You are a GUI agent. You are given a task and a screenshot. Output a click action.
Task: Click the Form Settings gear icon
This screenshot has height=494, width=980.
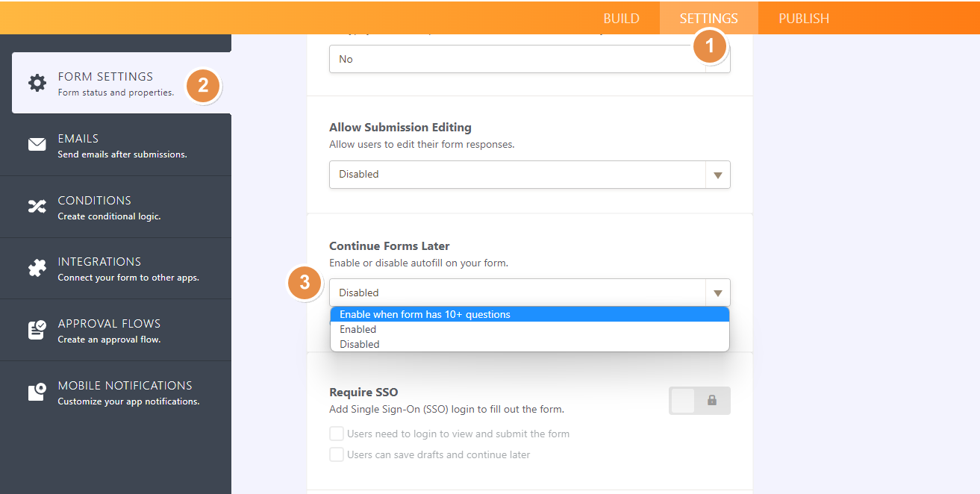[x=37, y=83]
